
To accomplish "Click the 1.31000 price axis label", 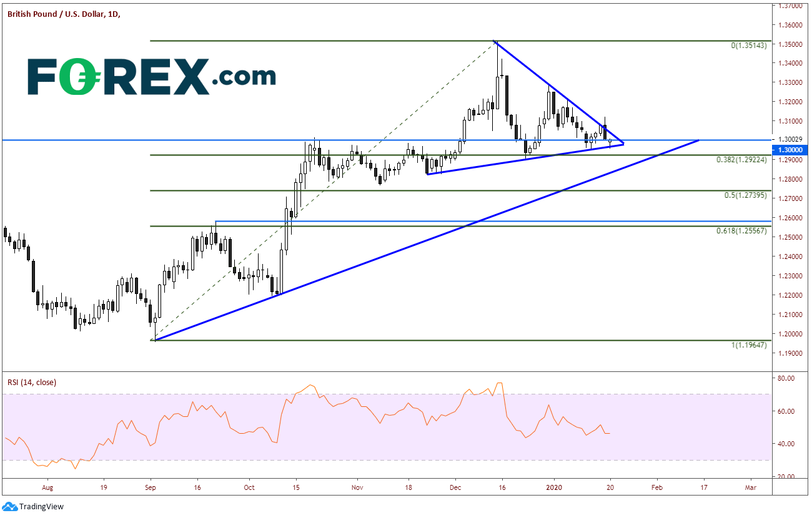I will 790,121.
